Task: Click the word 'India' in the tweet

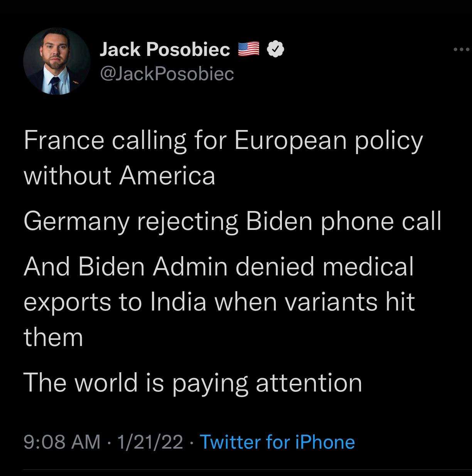Action: pos(178,301)
